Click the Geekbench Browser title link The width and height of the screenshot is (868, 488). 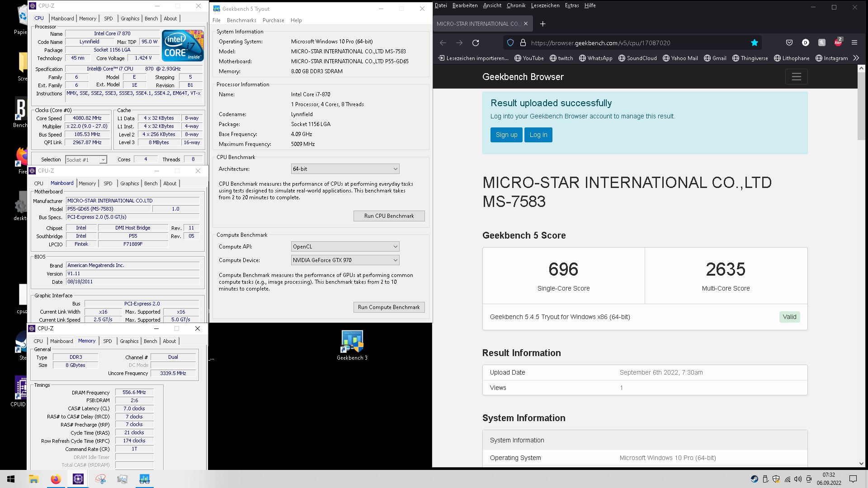pos(523,77)
